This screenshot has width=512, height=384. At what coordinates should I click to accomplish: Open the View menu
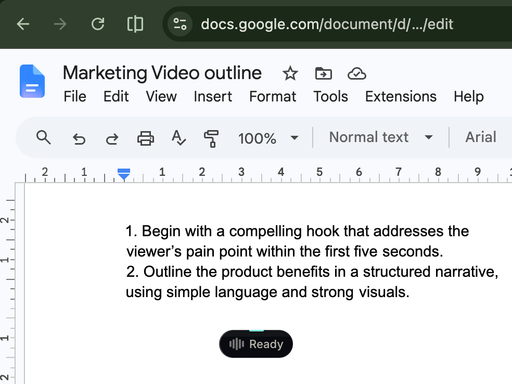(x=161, y=97)
